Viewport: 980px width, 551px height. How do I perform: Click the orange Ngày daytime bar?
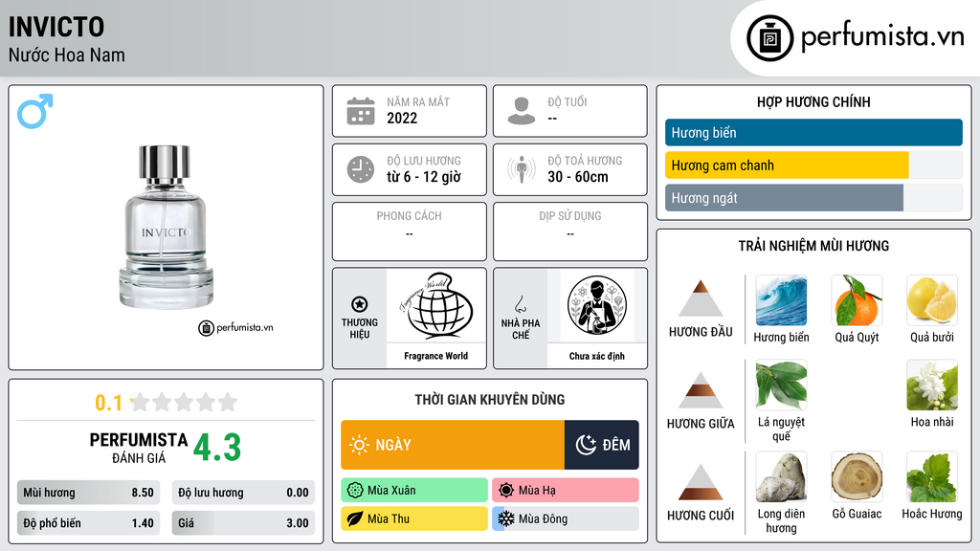pos(453,445)
